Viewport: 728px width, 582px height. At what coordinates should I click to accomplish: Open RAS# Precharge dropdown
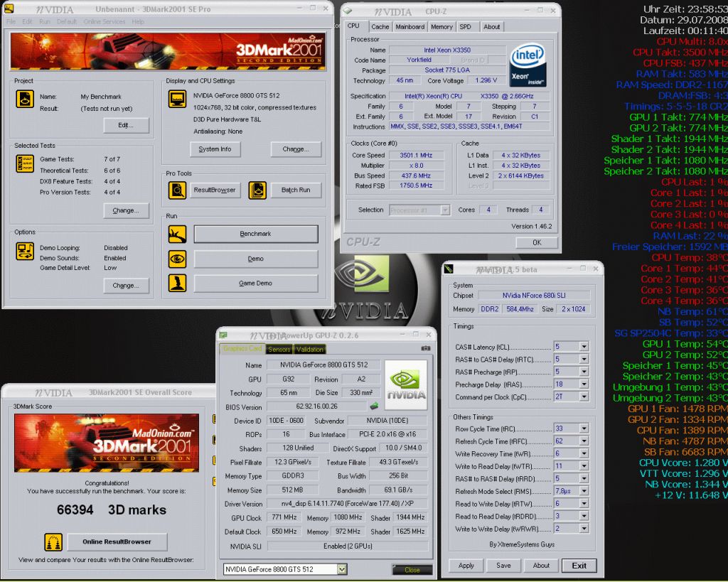coord(584,372)
